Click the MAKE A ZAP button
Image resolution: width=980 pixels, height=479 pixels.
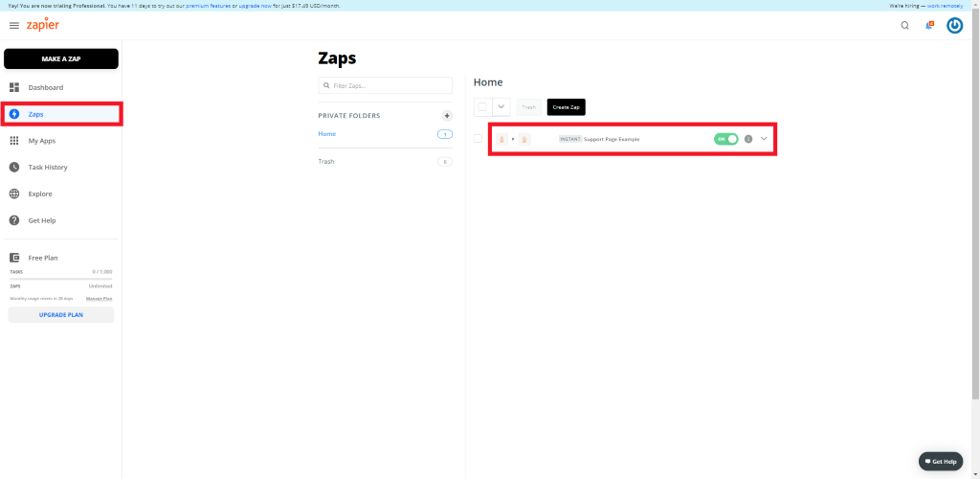click(x=61, y=58)
